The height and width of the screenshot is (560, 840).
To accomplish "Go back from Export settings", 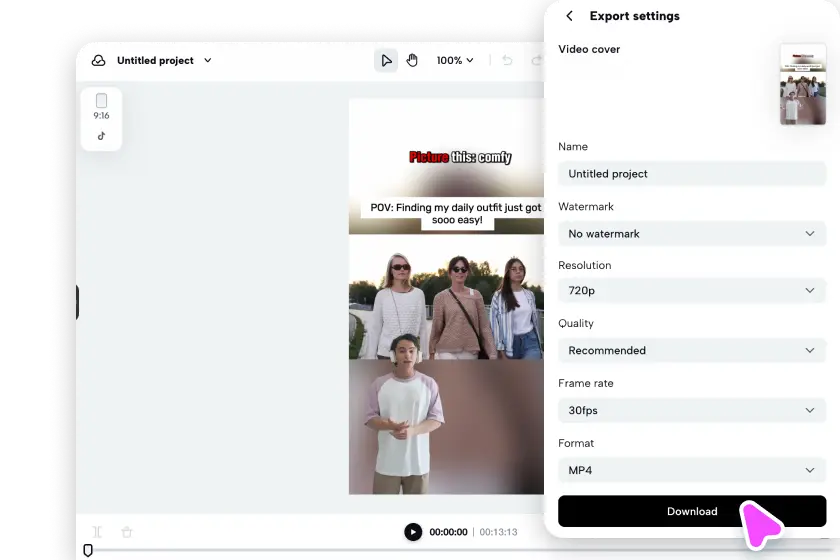I will (x=569, y=16).
